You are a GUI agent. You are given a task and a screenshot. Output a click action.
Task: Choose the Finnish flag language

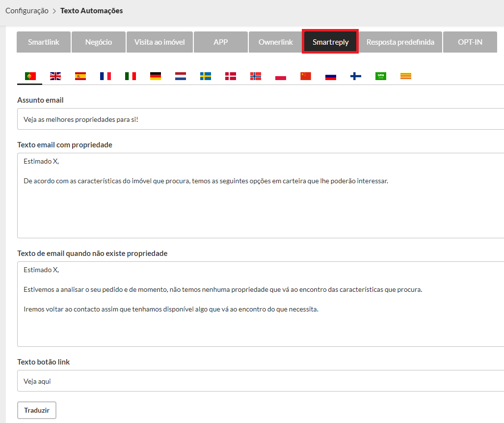coord(356,76)
